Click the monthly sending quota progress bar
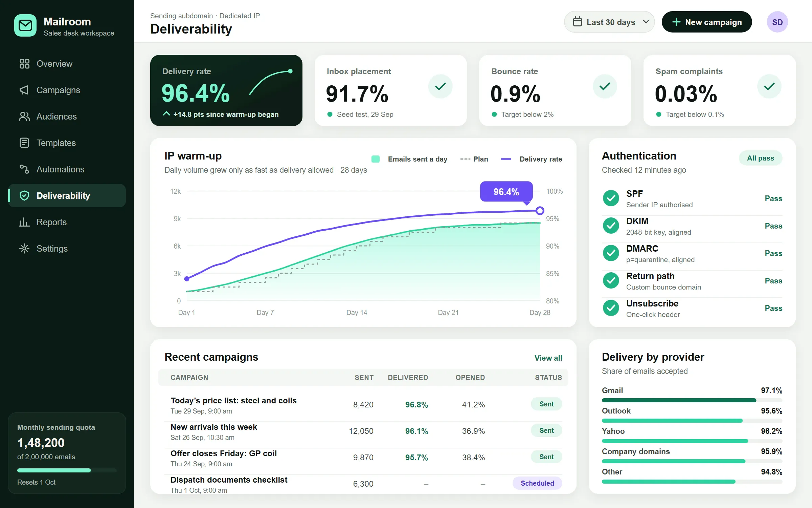 click(67, 470)
